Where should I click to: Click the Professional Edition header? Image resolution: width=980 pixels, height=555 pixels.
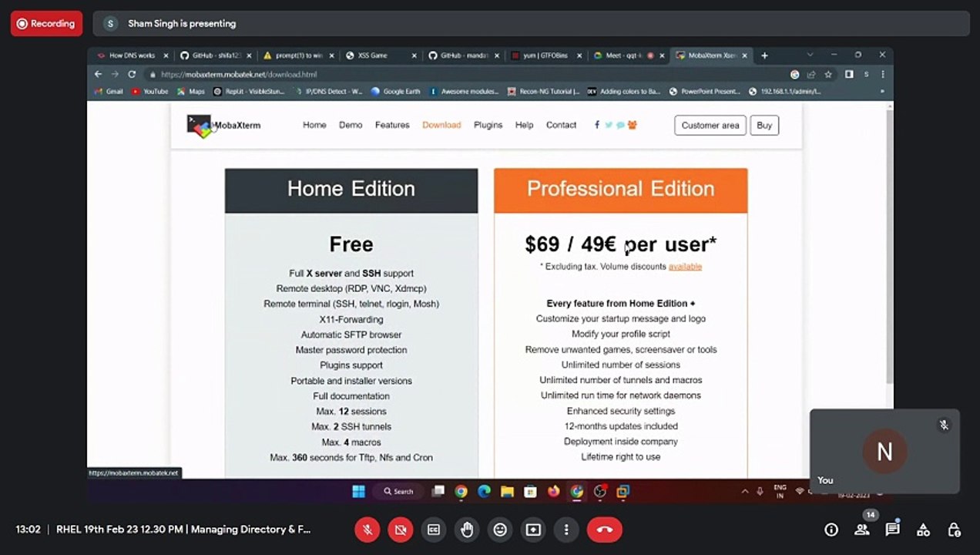(x=621, y=190)
